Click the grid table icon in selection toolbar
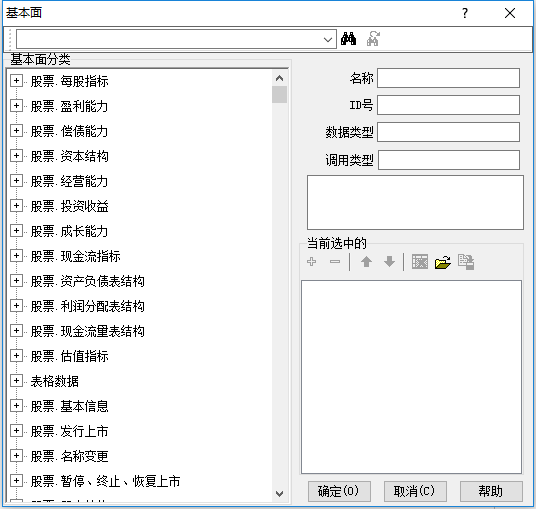This screenshot has height=509, width=536. pyautogui.click(x=420, y=262)
